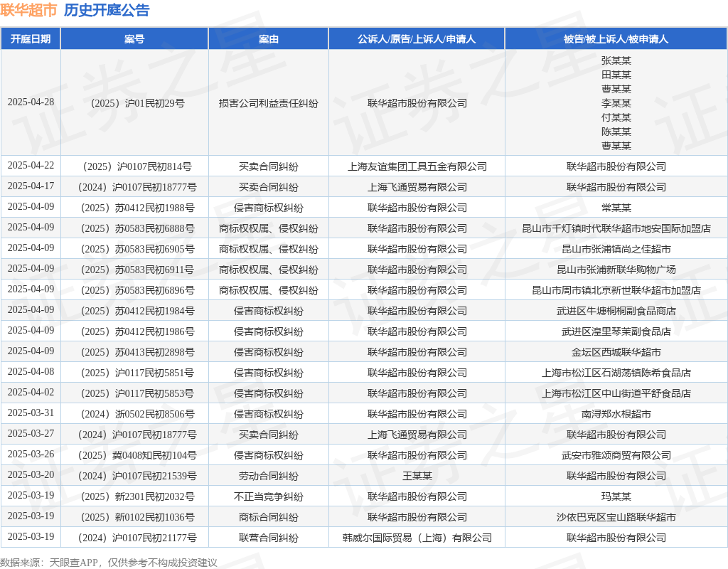The width and height of the screenshot is (728, 569).
Task: Select the date 2025-04-08
Action: (x=31, y=371)
